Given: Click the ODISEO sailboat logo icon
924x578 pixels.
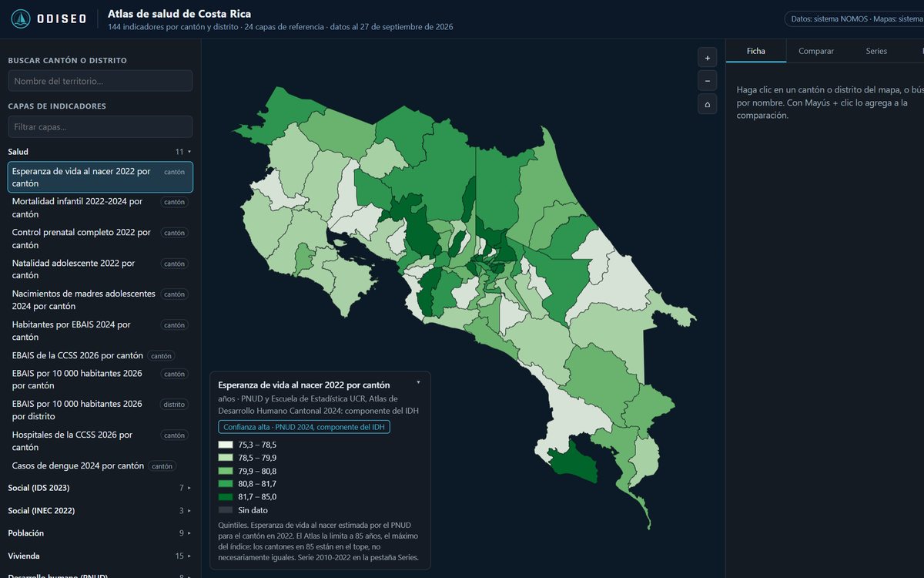Looking at the screenshot, I should click(20, 18).
